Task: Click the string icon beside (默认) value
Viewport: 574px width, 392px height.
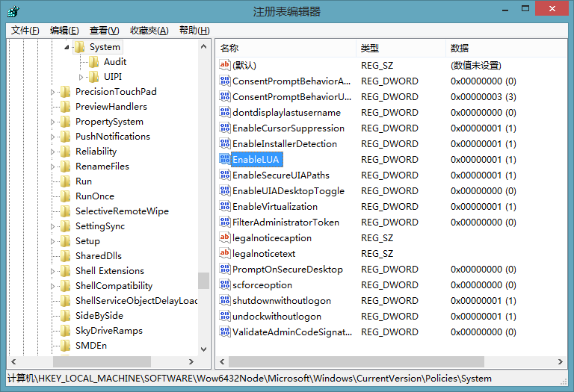Action: click(x=224, y=65)
